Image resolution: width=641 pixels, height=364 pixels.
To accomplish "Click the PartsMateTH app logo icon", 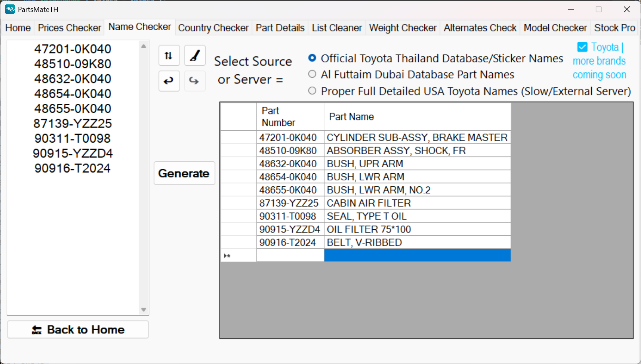I will point(10,9).
